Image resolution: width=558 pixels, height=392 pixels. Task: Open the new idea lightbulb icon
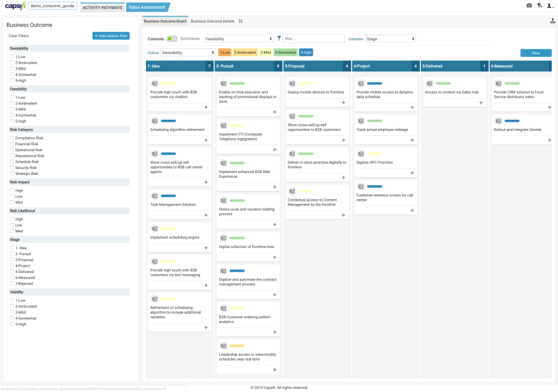(539, 6)
